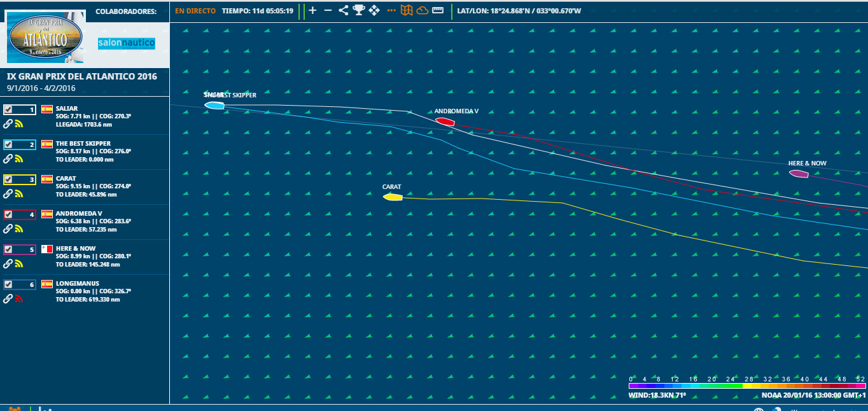Screen dimensions: 868x411
Task: Click the EN DIRECTO live label
Action: tap(195, 11)
